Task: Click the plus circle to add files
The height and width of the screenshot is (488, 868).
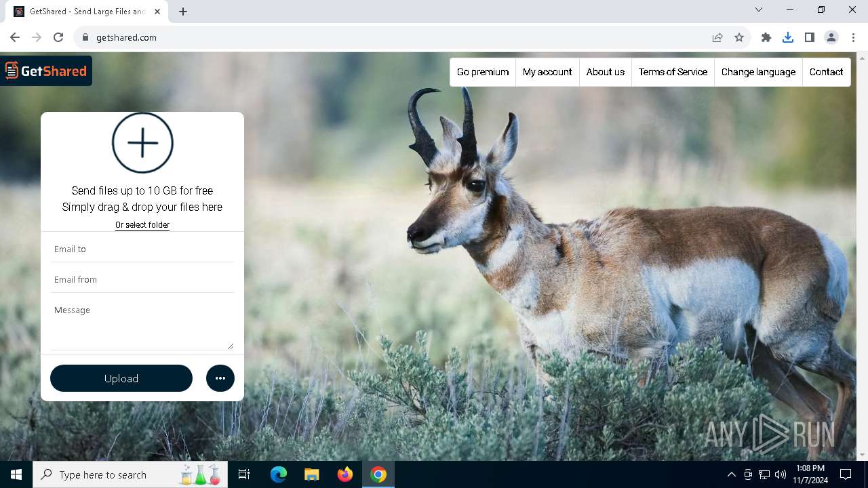Action: pos(142,143)
